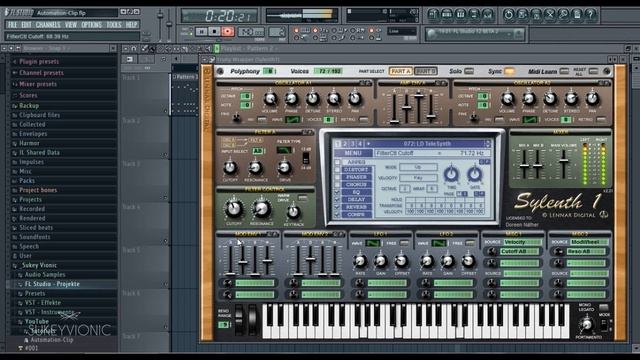
Task: Open the CHANNELS menu
Action: 48,25
